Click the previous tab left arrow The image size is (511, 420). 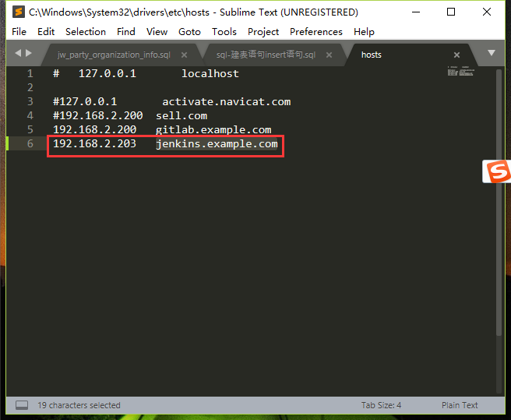click(18, 53)
